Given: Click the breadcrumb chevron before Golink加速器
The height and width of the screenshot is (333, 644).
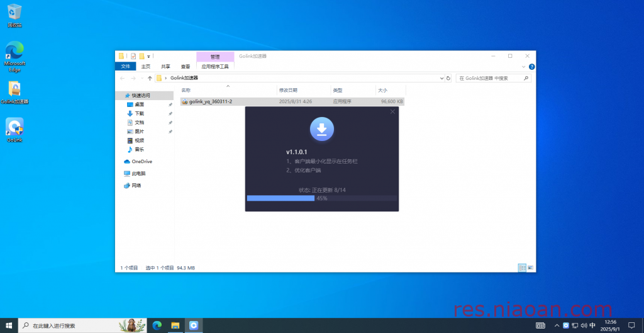Looking at the screenshot, I should click(166, 78).
